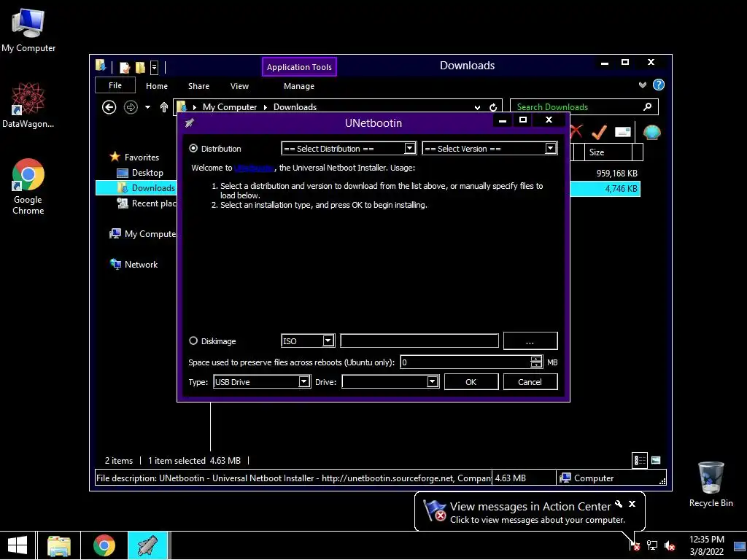Go back in Explorer navigation
Image resolution: width=747 pixels, height=560 pixels.
[x=109, y=107]
